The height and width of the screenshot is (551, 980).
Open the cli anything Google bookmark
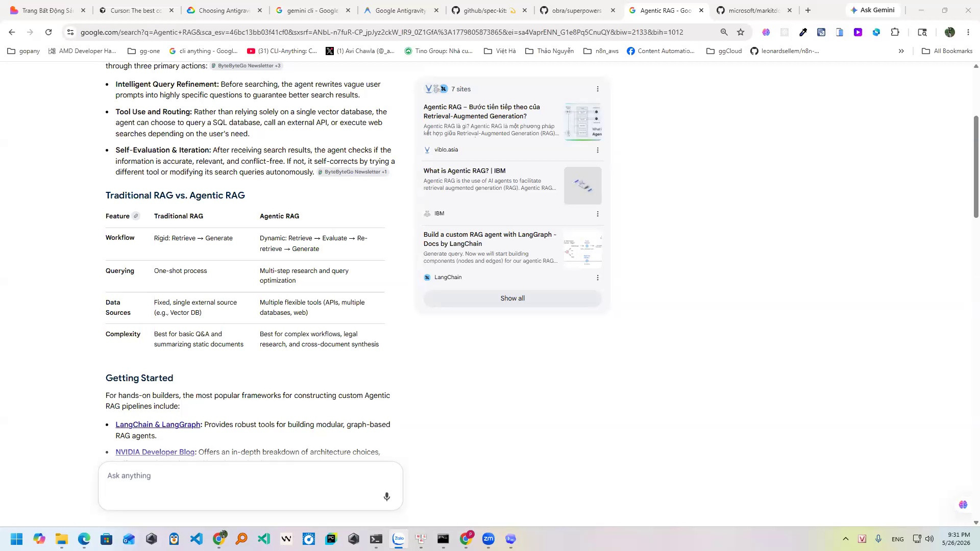pyautogui.click(x=204, y=51)
